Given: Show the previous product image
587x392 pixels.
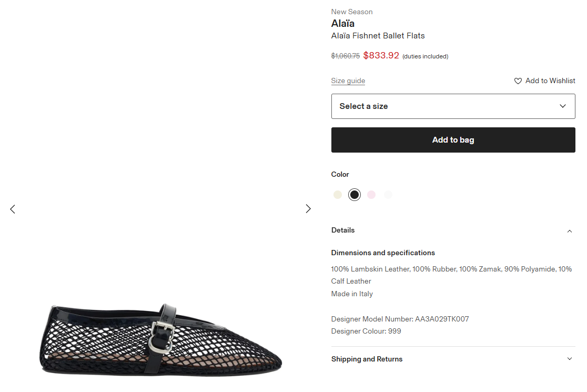Looking at the screenshot, I should pyautogui.click(x=13, y=209).
